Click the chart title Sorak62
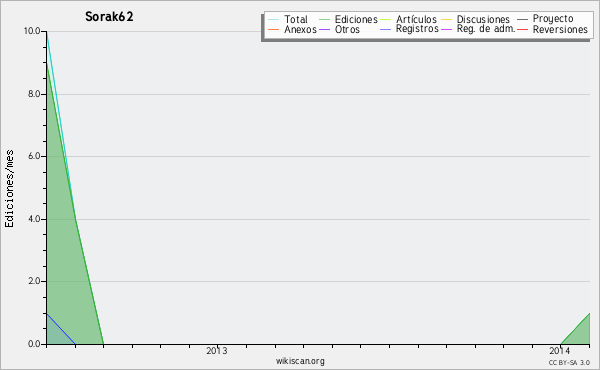This screenshot has height=370, width=600. tap(109, 17)
